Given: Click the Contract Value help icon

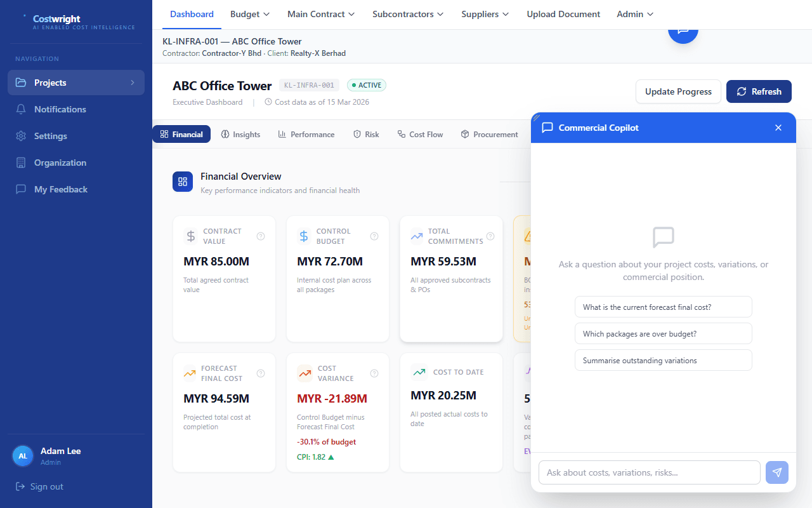Looking at the screenshot, I should click(x=261, y=236).
